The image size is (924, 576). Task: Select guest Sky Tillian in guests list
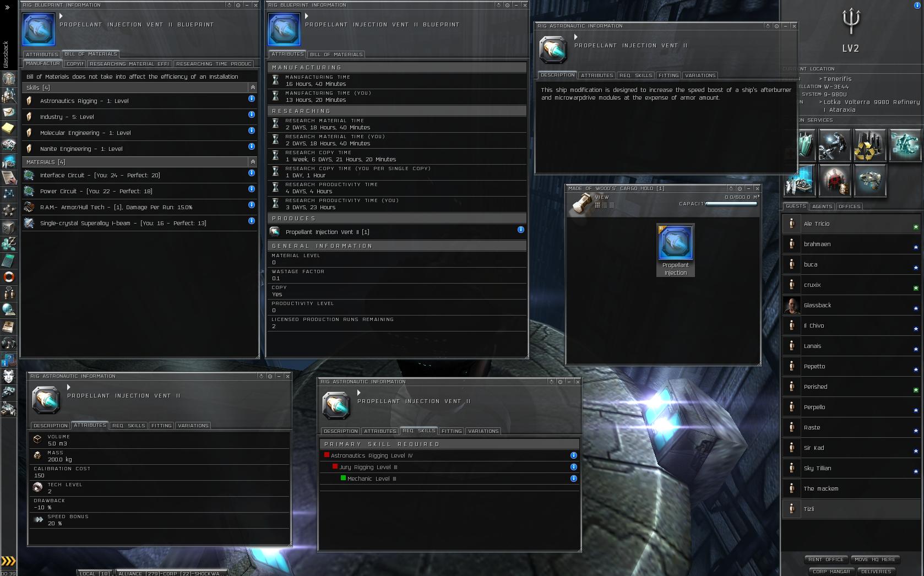pos(851,468)
